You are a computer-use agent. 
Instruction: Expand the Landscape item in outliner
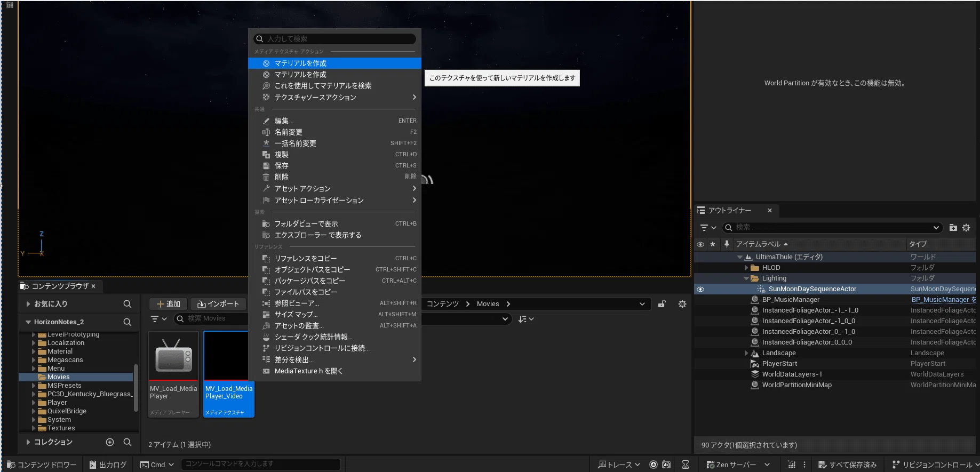(746, 353)
